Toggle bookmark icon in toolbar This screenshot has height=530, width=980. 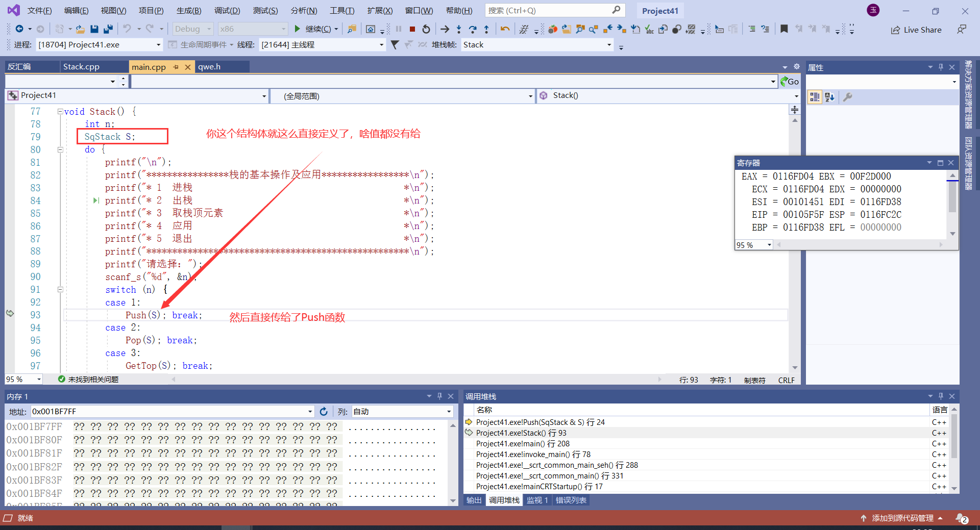click(x=784, y=29)
